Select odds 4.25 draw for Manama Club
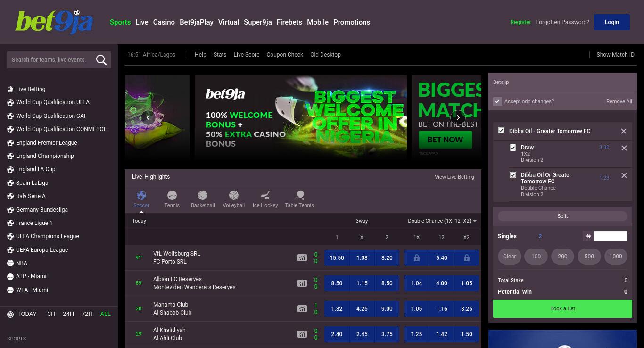This screenshot has width=644, height=348. [x=362, y=309]
